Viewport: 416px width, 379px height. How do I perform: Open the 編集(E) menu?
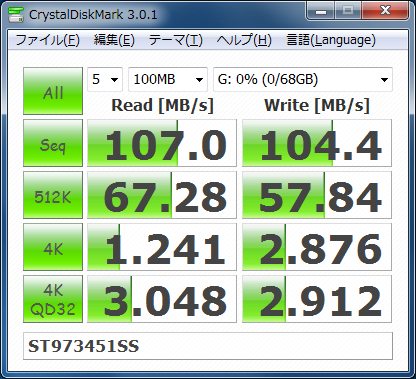[114, 40]
